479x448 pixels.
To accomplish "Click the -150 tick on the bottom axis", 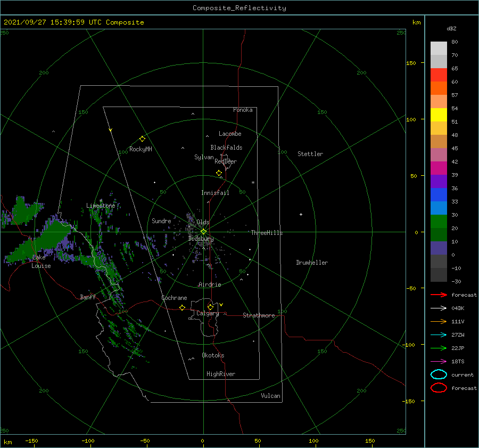I will point(31,441).
